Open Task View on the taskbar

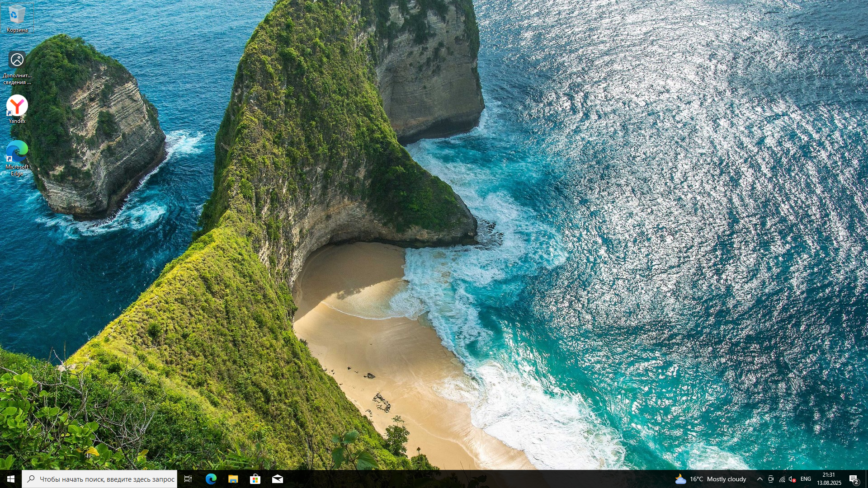pos(188,480)
